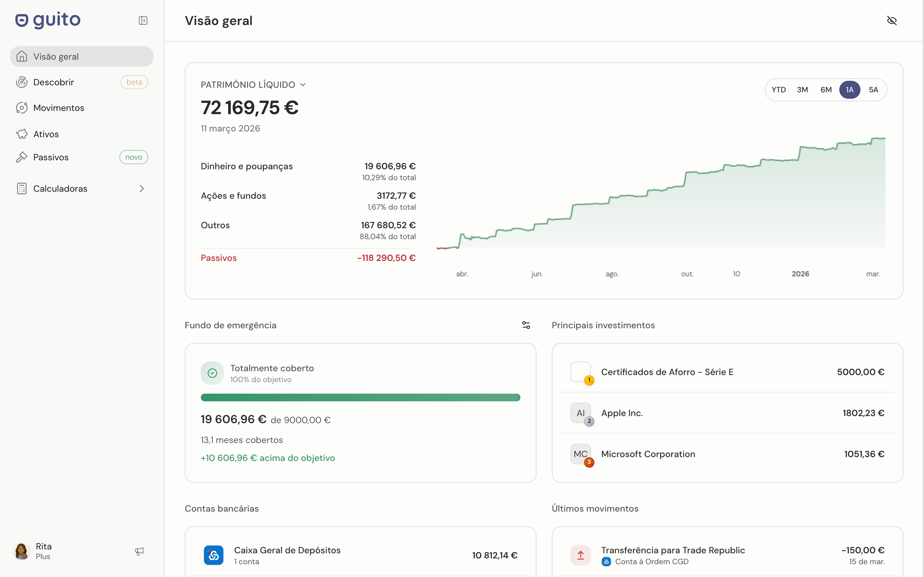
Task: Expand the Calculadoras submenu chevron
Action: (142, 188)
